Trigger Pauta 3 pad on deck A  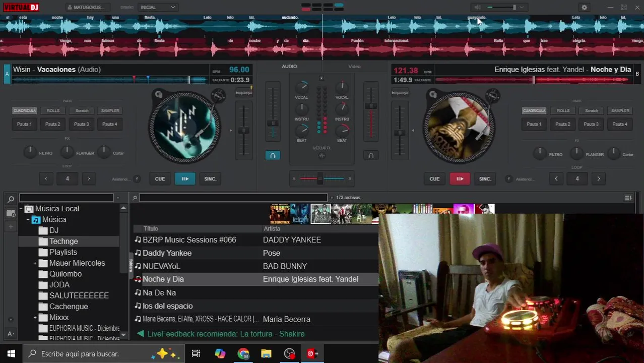[82, 124]
